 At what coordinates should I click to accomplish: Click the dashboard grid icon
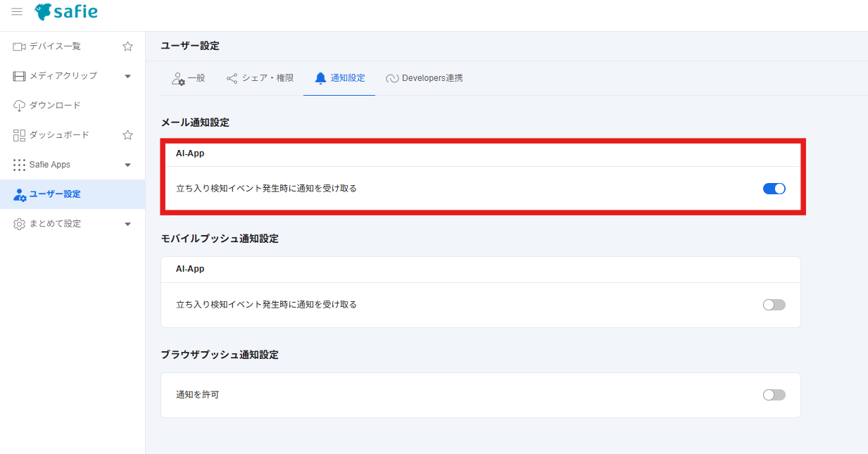(19, 135)
